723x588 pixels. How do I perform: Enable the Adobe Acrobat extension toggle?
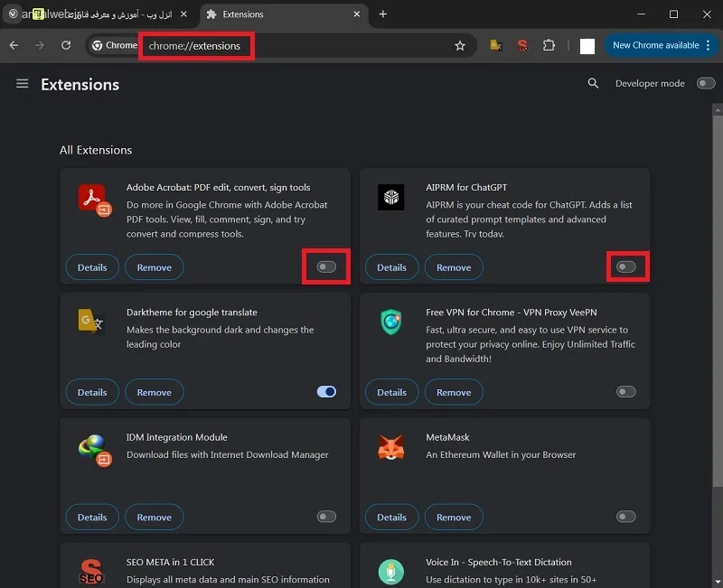tap(326, 266)
